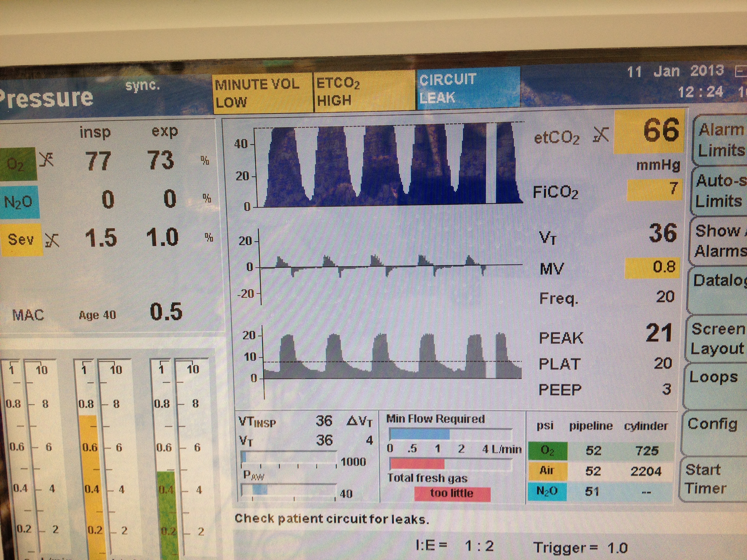Tap the O2 pipeline pressure indicator
The height and width of the screenshot is (560, 747).
click(x=593, y=451)
